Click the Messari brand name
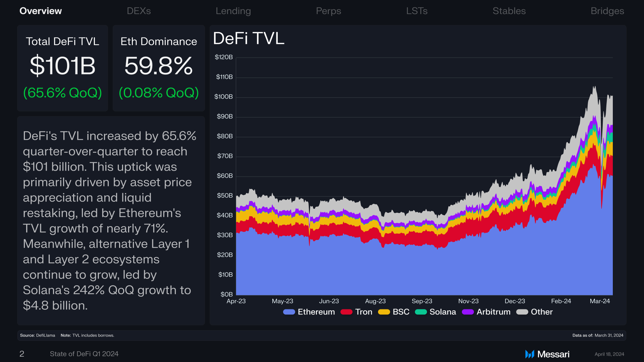This screenshot has height=362, width=644. pyautogui.click(x=553, y=354)
